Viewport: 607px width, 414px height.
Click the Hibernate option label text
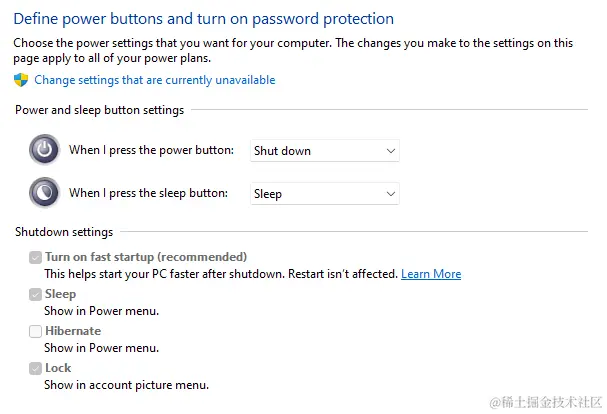coord(73,331)
